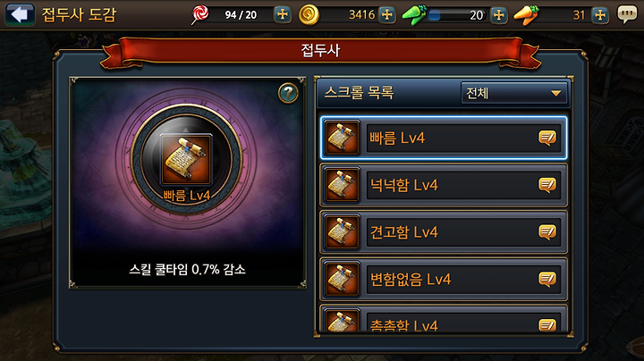644x361 pixels.
Task: Open note icon for 빠름 Lv4
Action: pyautogui.click(x=547, y=138)
